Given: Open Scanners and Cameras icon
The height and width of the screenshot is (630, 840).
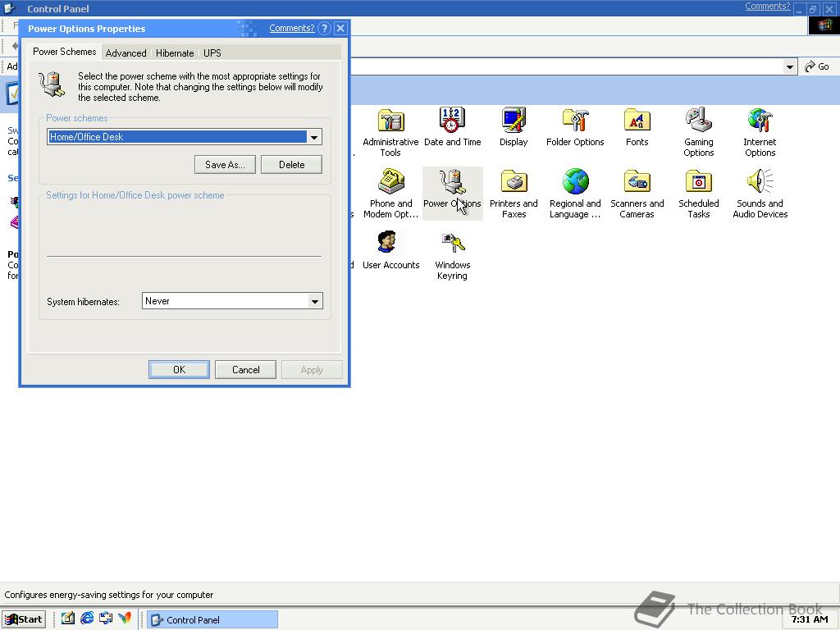Looking at the screenshot, I should (637, 194).
